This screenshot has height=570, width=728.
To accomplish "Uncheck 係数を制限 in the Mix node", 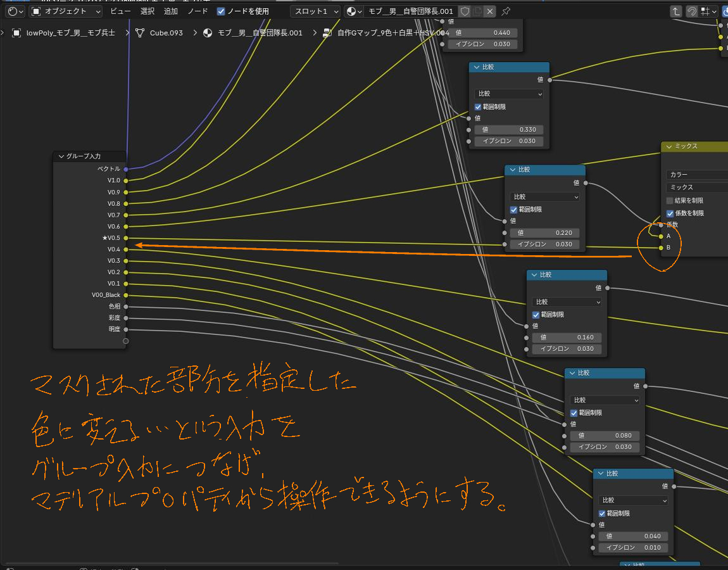I will [670, 213].
